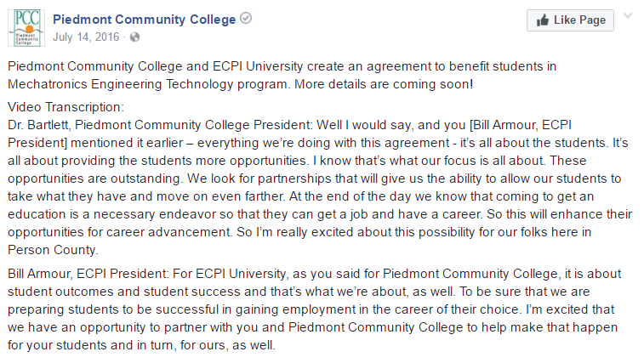Click the "Person County." closing text
This screenshot has height=363, width=644.
(x=53, y=250)
